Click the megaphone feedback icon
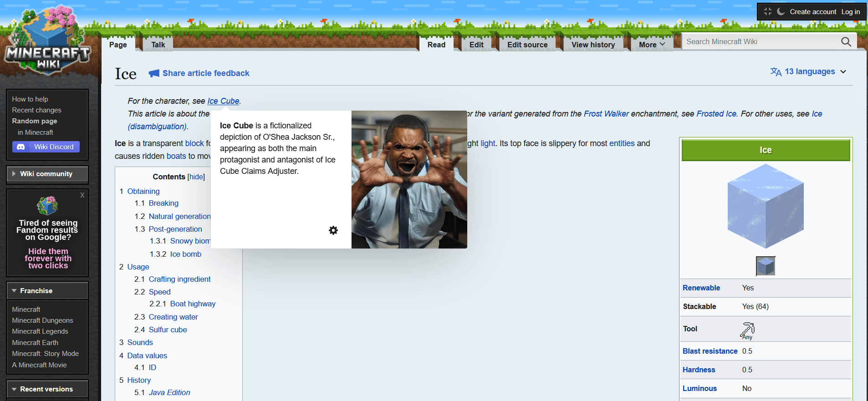Image resolution: width=868 pixels, height=401 pixels. click(x=154, y=73)
